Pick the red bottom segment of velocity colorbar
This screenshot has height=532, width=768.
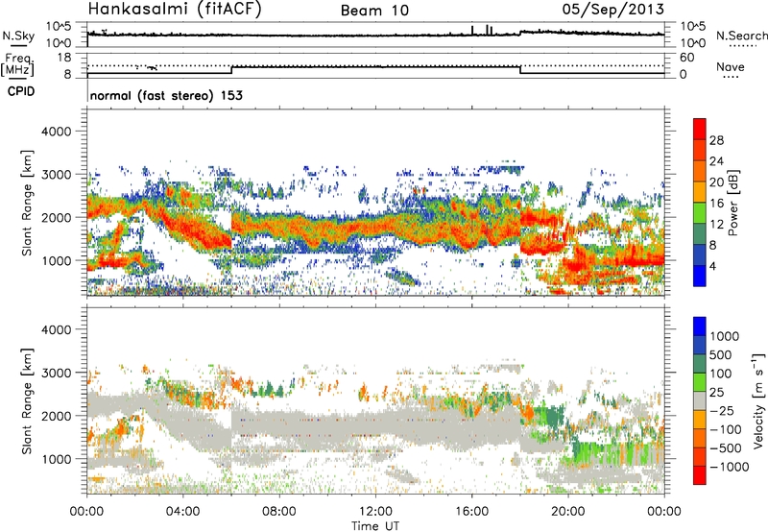pos(700,475)
